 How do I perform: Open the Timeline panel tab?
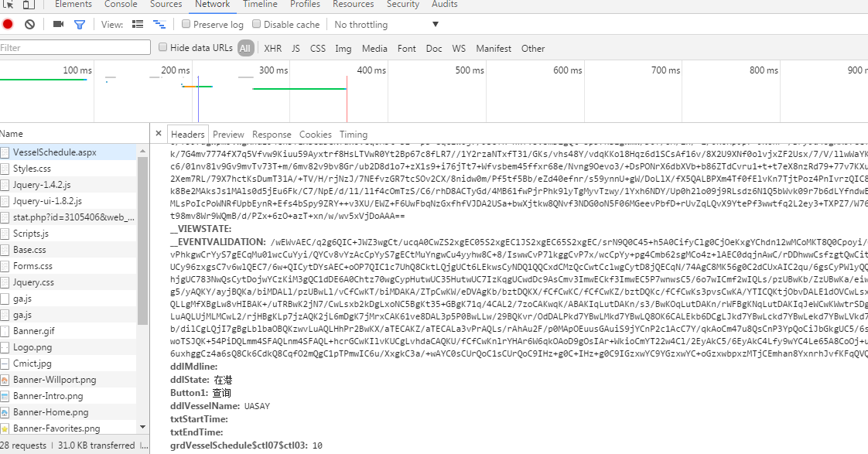coord(260,4)
